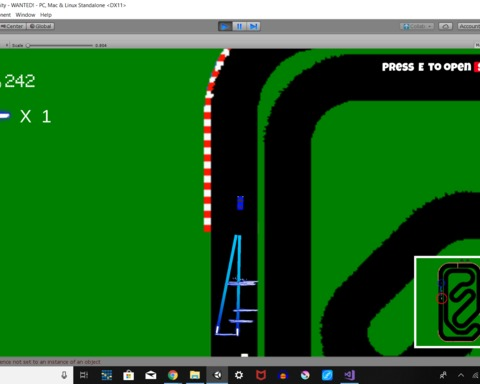Open the Help menu
Screen dimensions: 480x384
pos(46,15)
